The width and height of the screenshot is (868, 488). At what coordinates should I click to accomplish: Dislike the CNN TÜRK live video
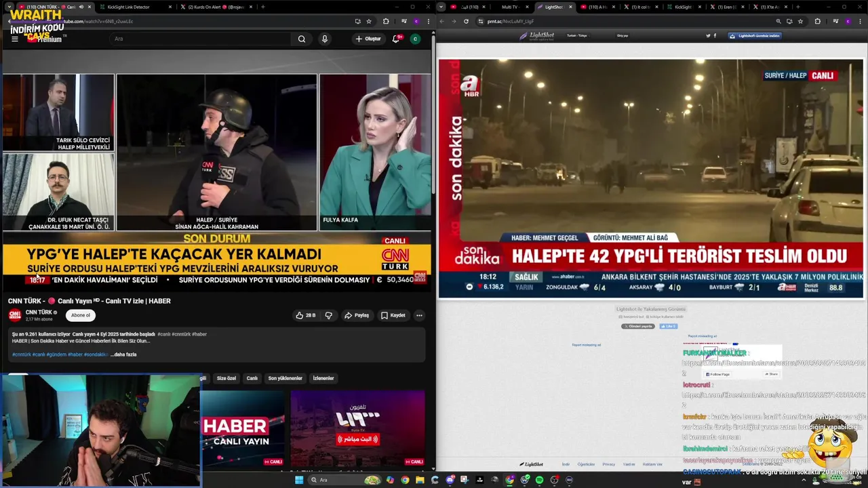pyautogui.click(x=329, y=315)
